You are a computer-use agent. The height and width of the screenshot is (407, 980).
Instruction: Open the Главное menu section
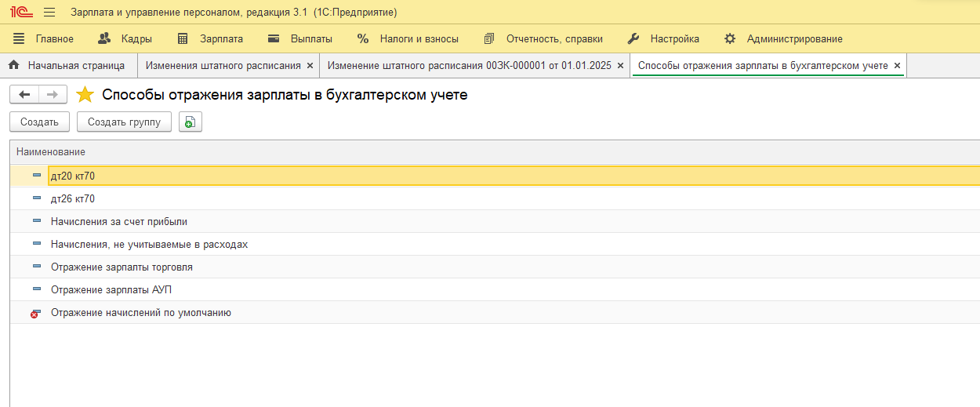44,38
